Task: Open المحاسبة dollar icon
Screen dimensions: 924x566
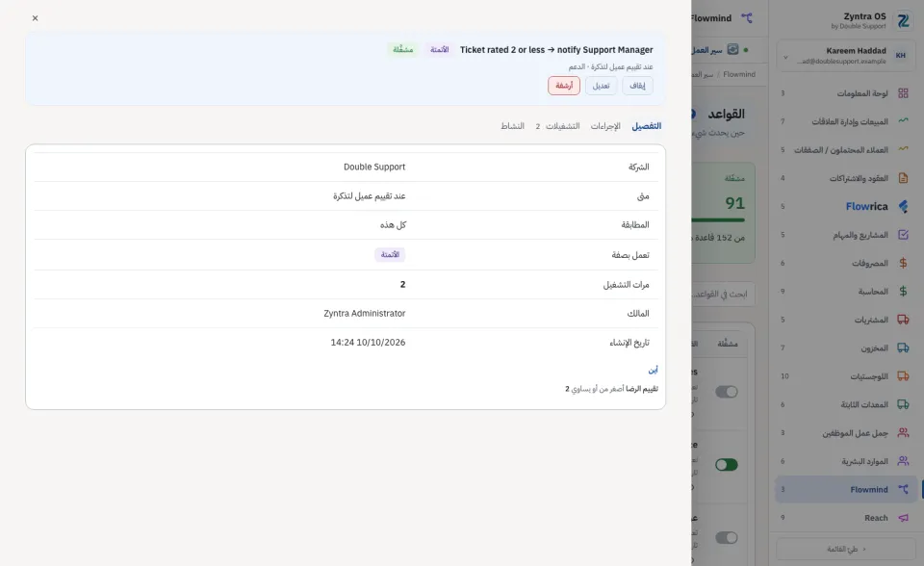Action: point(903,292)
